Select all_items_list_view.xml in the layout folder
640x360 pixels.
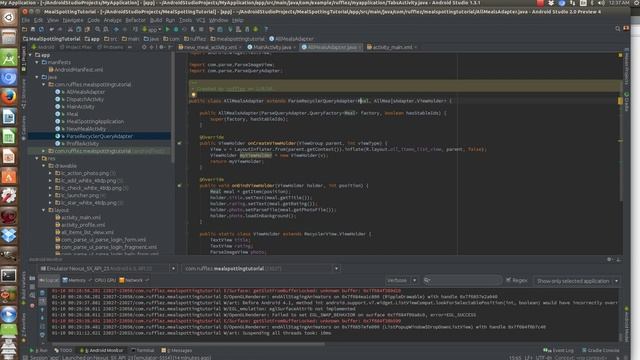point(87,232)
